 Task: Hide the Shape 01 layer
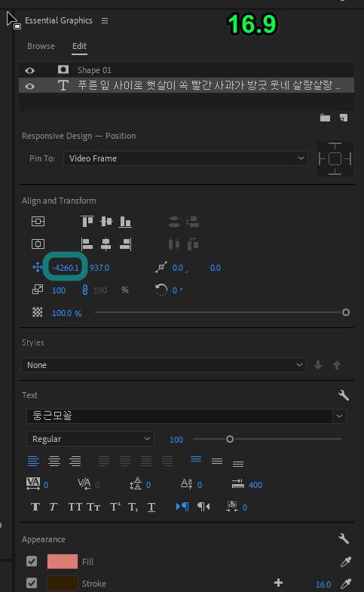click(30, 70)
